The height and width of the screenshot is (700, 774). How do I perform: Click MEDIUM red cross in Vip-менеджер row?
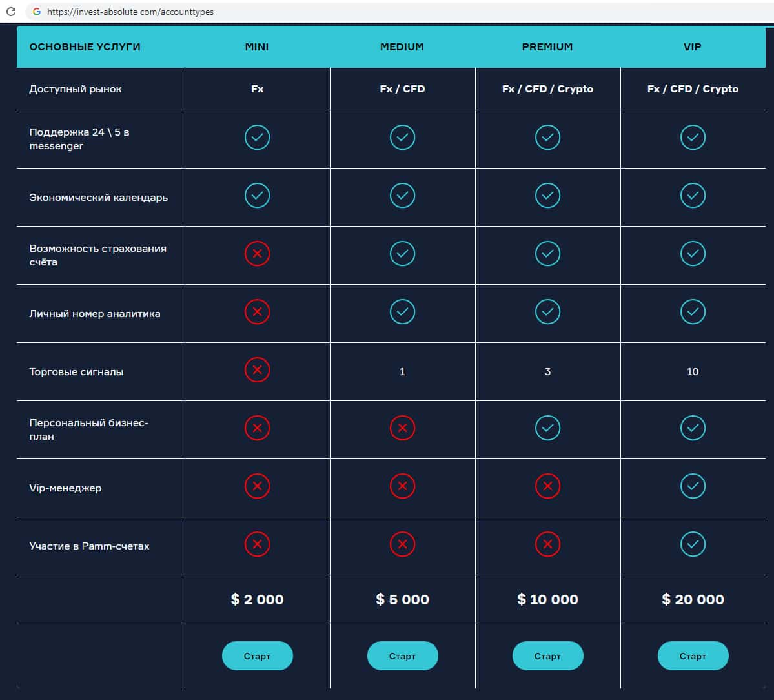[402, 486]
